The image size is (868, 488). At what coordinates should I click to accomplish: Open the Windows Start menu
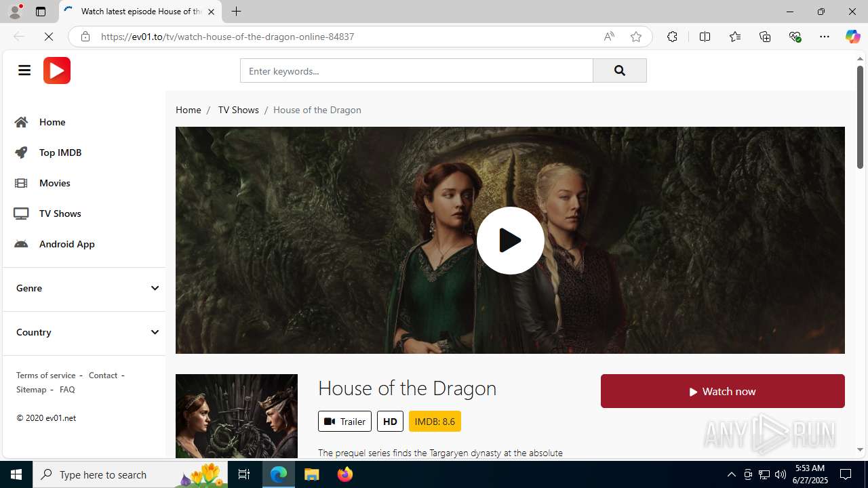coord(16,474)
